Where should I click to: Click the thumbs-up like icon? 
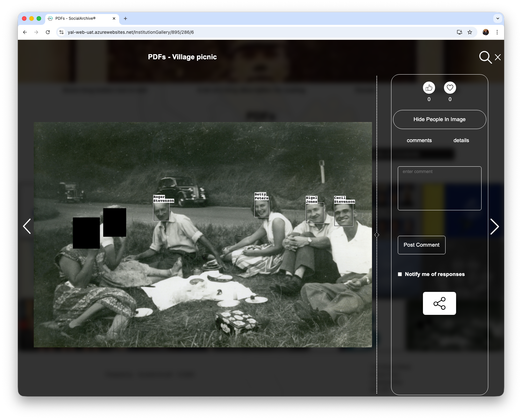429,88
